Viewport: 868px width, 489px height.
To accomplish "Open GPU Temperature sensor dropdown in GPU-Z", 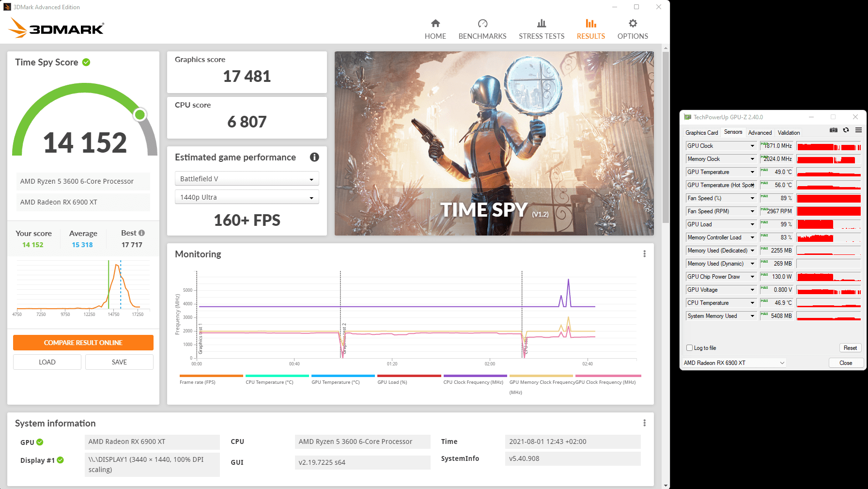I will [x=721, y=172].
